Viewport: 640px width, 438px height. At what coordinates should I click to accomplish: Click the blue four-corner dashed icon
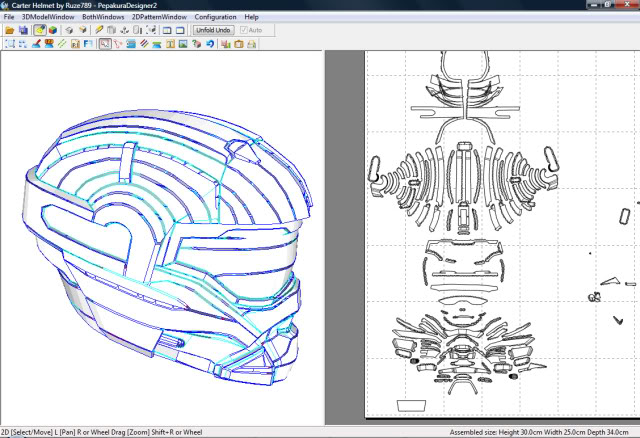click(23, 44)
